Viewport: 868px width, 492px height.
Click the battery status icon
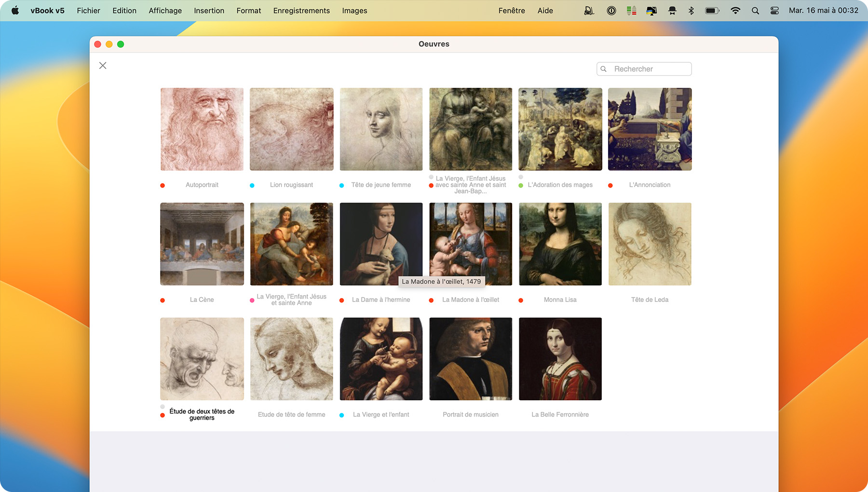[x=712, y=11]
